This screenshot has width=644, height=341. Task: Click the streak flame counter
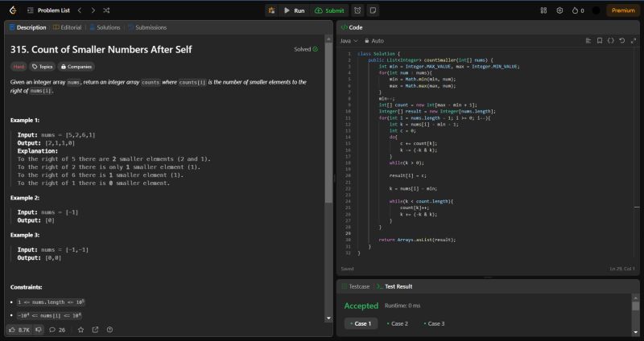click(577, 10)
